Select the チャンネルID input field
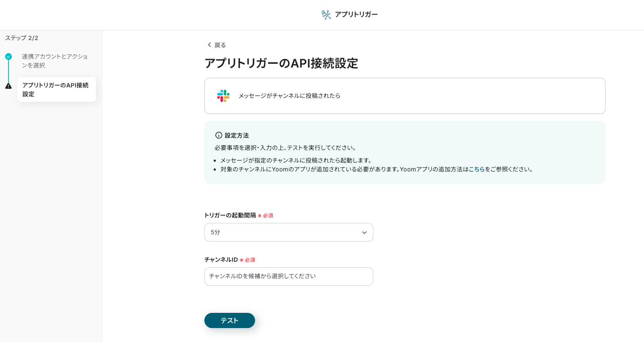Viewport: 644px width, 342px height. (288, 277)
